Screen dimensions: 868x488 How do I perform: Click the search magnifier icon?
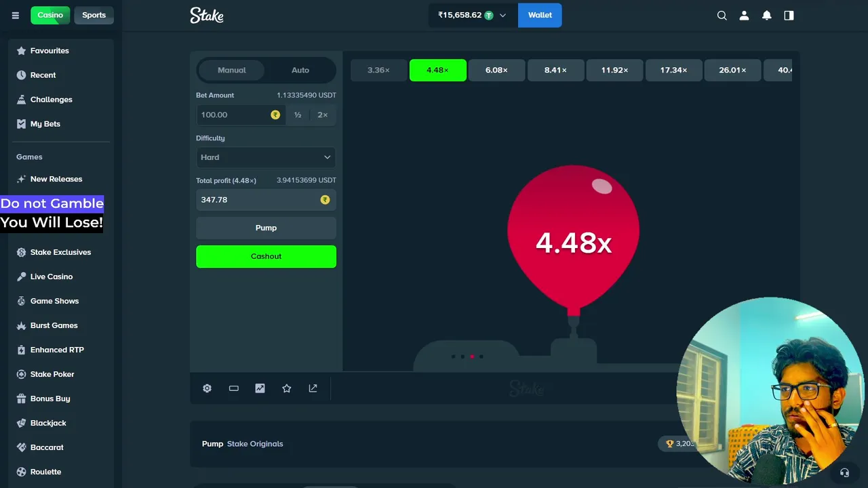pos(722,15)
